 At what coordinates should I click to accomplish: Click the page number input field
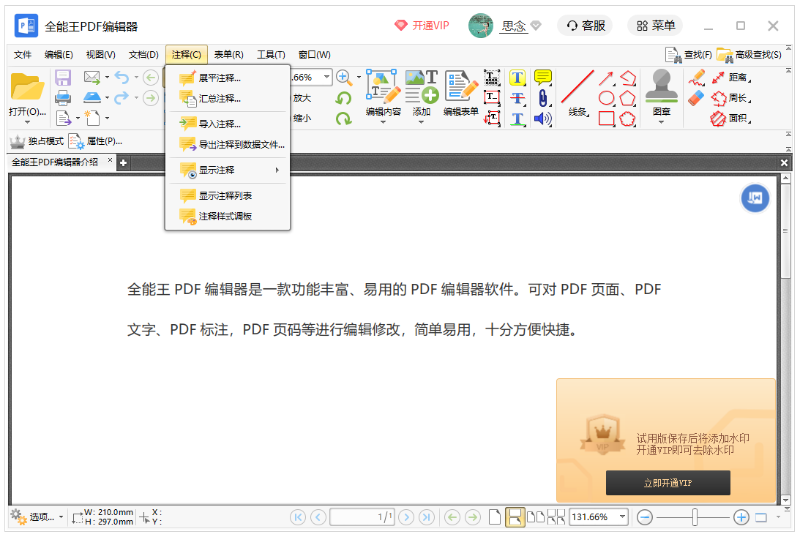click(x=361, y=517)
